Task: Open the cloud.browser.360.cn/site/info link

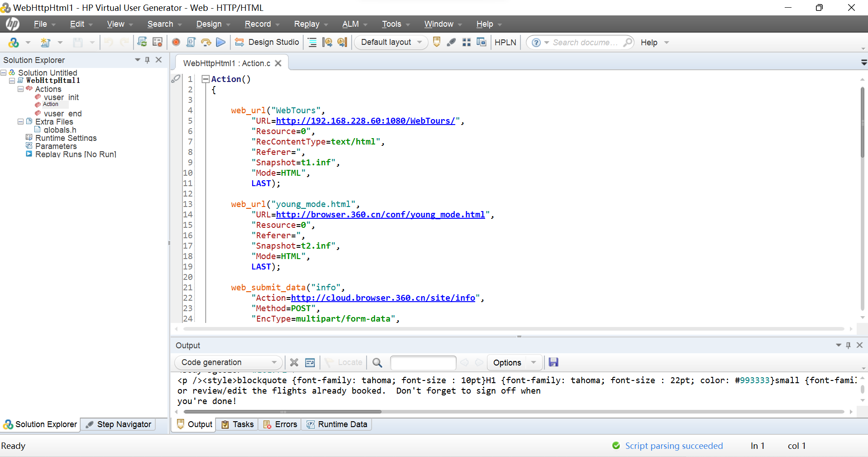Action: click(x=383, y=298)
